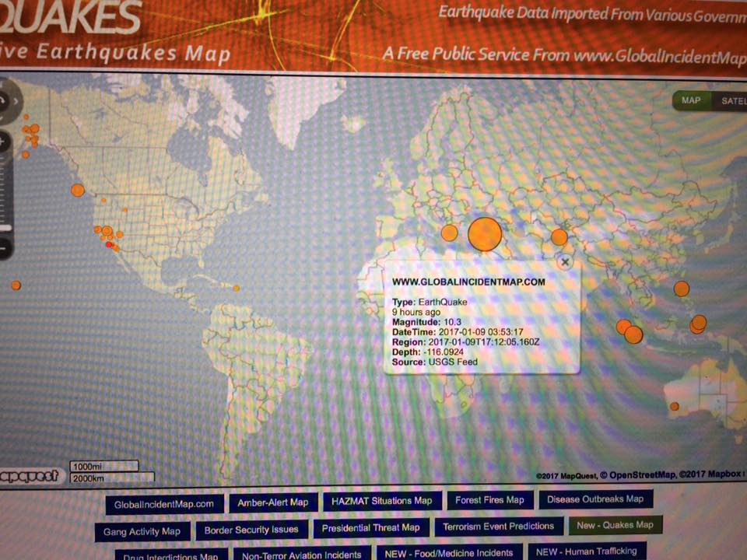Open the HAZMAT Situations Map

pyautogui.click(x=381, y=500)
